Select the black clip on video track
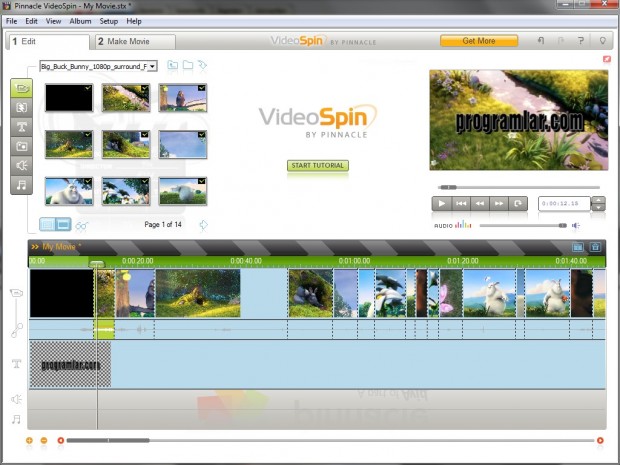Screen dimensions: 620x465 62,293
